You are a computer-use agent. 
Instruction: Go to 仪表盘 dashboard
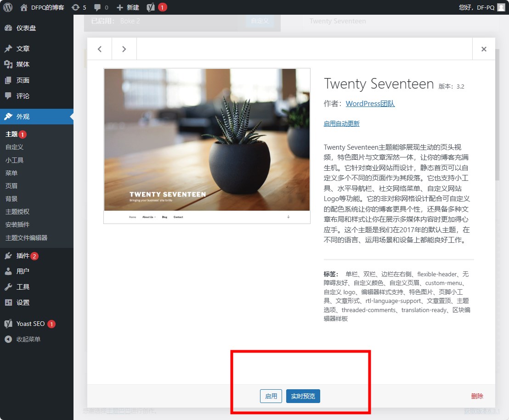click(x=37, y=28)
